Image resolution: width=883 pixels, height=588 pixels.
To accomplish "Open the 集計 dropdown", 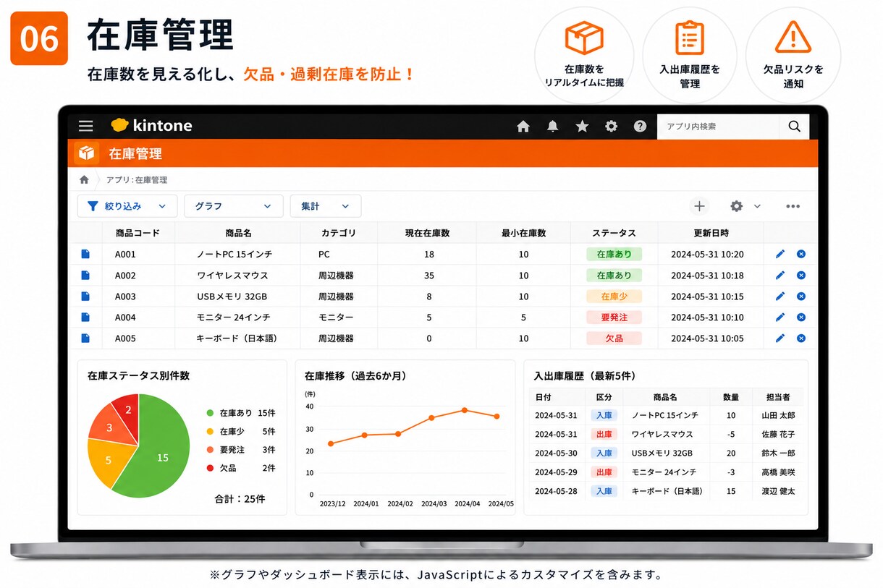I will tap(326, 206).
